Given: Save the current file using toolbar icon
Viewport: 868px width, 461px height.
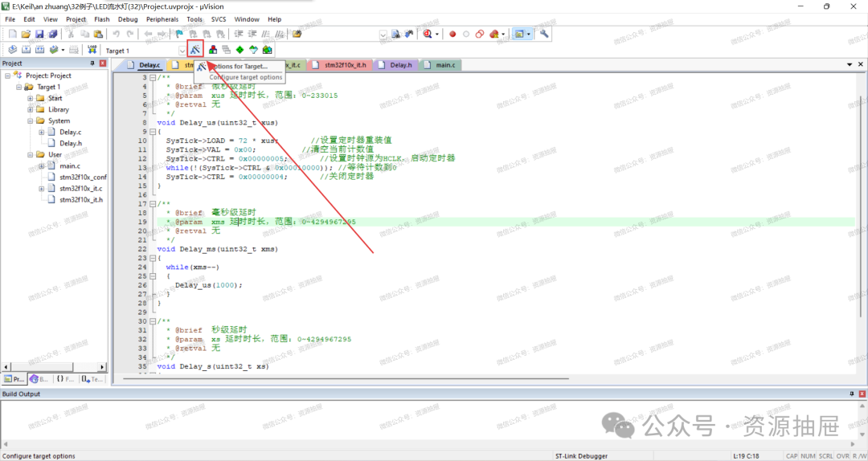Looking at the screenshot, I should click(39, 35).
